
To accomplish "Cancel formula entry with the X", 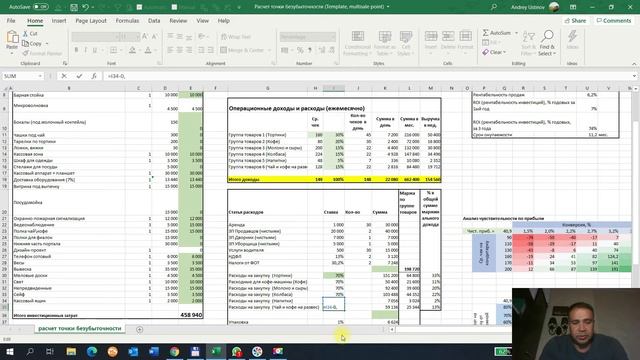I will 64,76.
